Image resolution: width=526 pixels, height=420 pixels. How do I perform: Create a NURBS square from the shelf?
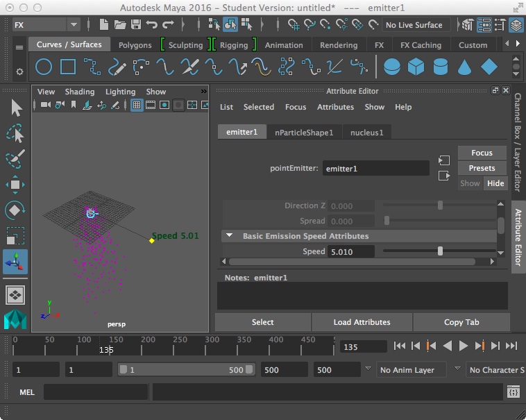[x=68, y=67]
